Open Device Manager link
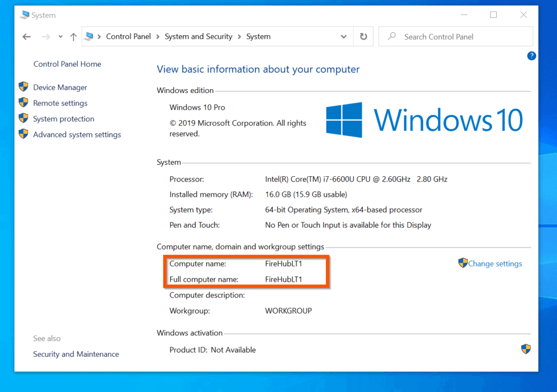Viewport: 557px width, 392px height. [60, 88]
